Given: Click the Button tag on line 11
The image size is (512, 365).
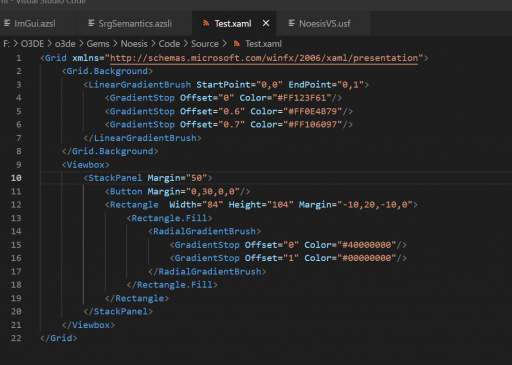Looking at the screenshot, I should [124, 191].
